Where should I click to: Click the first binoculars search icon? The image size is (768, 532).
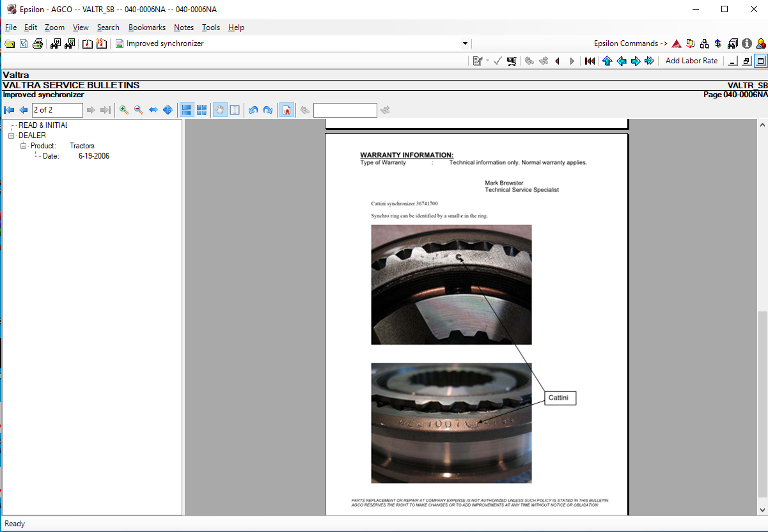pos(56,43)
